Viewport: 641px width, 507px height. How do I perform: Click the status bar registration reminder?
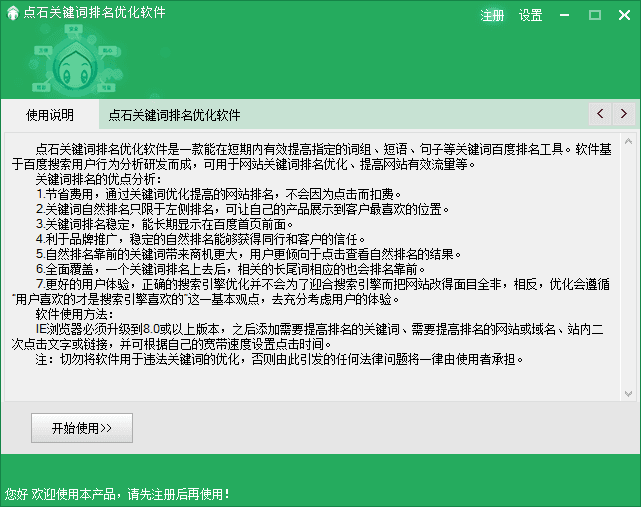(118, 493)
